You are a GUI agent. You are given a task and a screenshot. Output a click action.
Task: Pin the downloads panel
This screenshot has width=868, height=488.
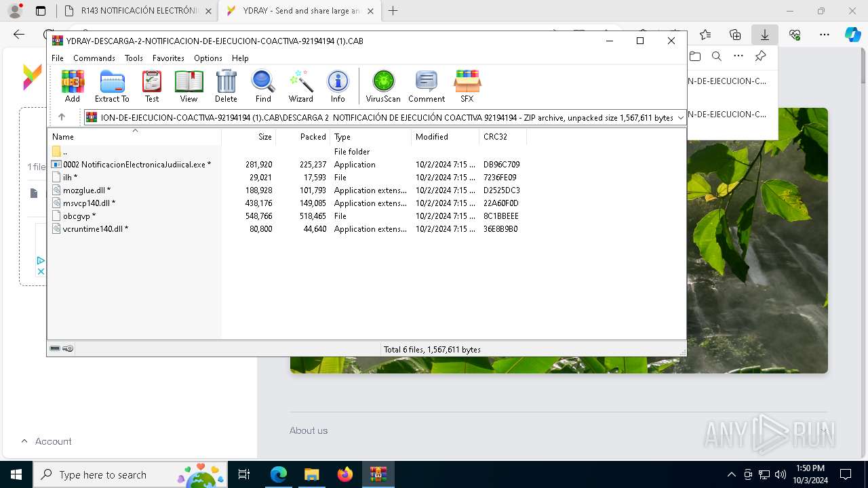tap(760, 56)
